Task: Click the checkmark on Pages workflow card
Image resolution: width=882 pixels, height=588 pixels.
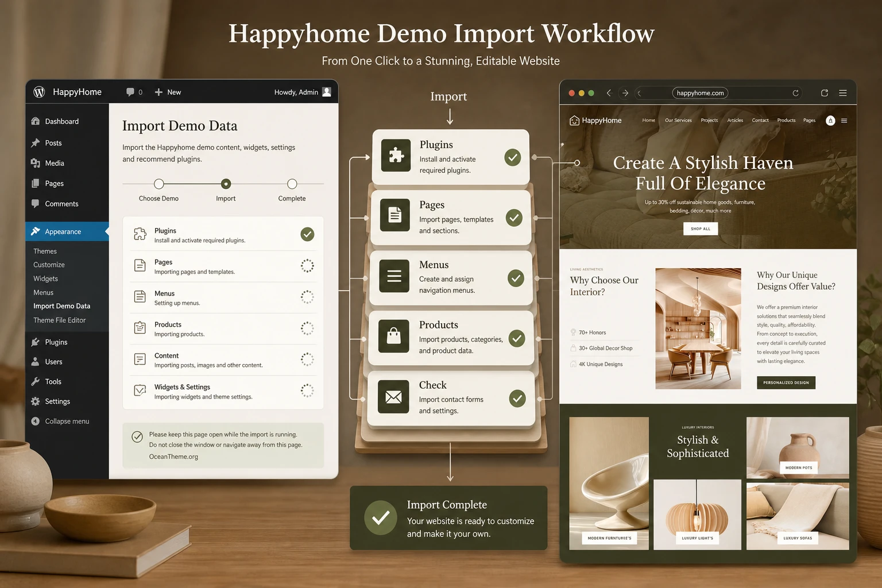Action: pos(514,218)
